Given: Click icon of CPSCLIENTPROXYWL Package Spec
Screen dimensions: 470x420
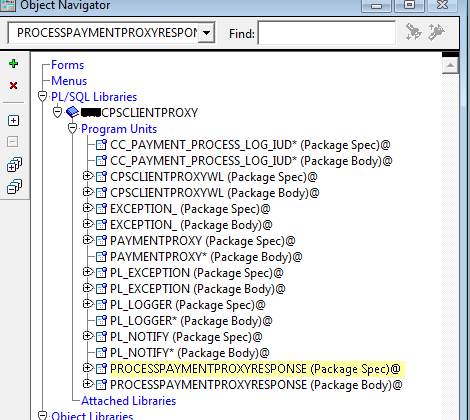Looking at the screenshot, I should tap(101, 177).
